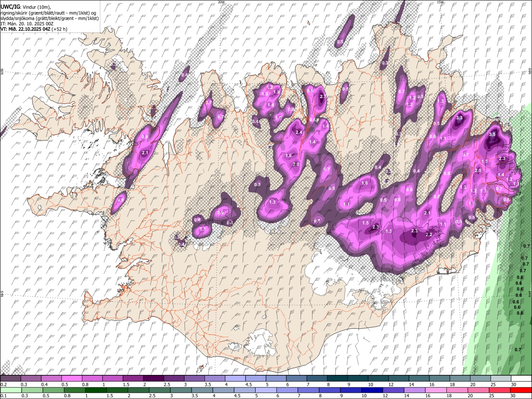Click the '2.4' snowfall value on the map
The image size is (532, 399).
coord(298,132)
